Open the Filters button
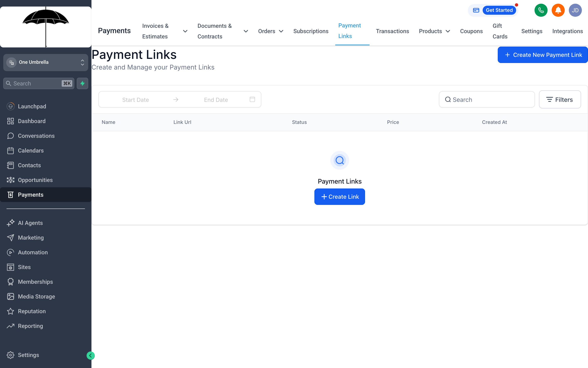588x368 pixels. 560,100
